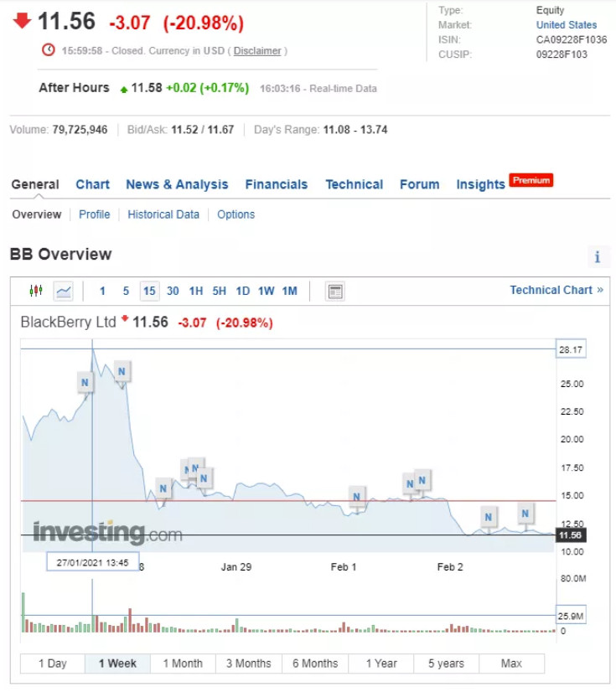The width and height of the screenshot is (616, 692).
Task: Click the first news marker at chart peak
Action: (x=85, y=383)
